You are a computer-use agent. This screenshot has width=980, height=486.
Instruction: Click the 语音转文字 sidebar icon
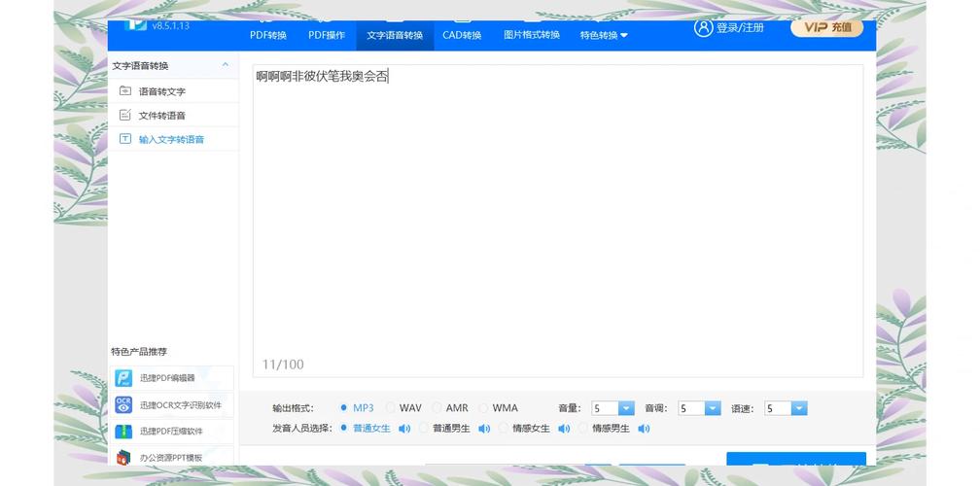coord(125,91)
